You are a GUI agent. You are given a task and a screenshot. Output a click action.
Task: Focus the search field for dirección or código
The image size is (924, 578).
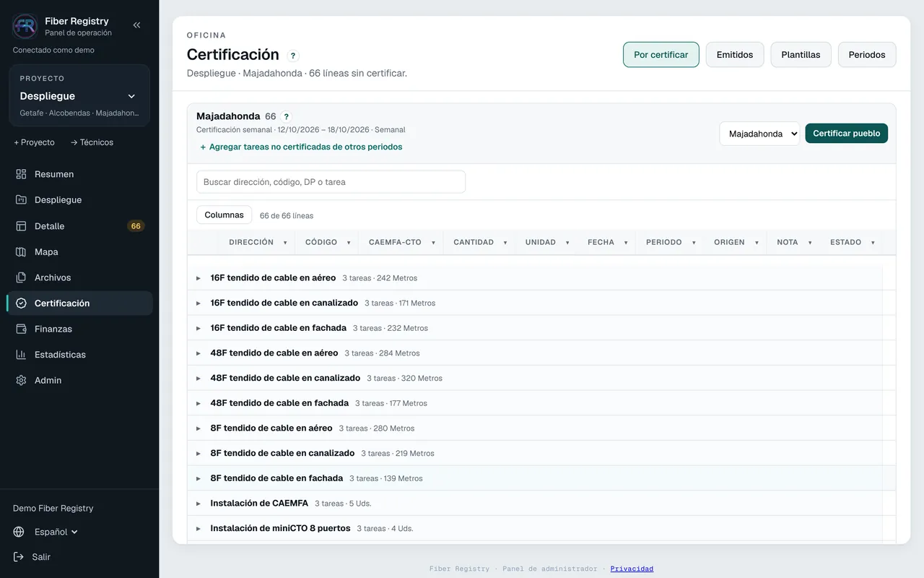pyautogui.click(x=331, y=182)
